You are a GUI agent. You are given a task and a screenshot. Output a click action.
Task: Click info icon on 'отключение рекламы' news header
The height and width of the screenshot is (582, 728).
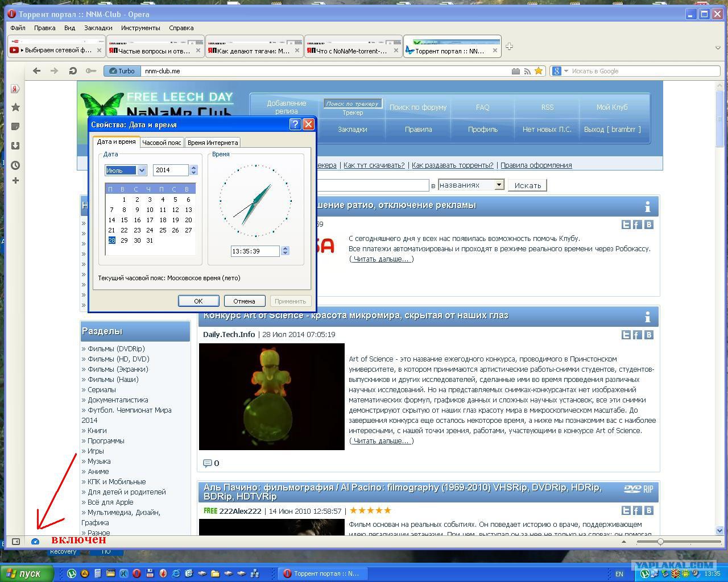pyautogui.click(x=647, y=207)
